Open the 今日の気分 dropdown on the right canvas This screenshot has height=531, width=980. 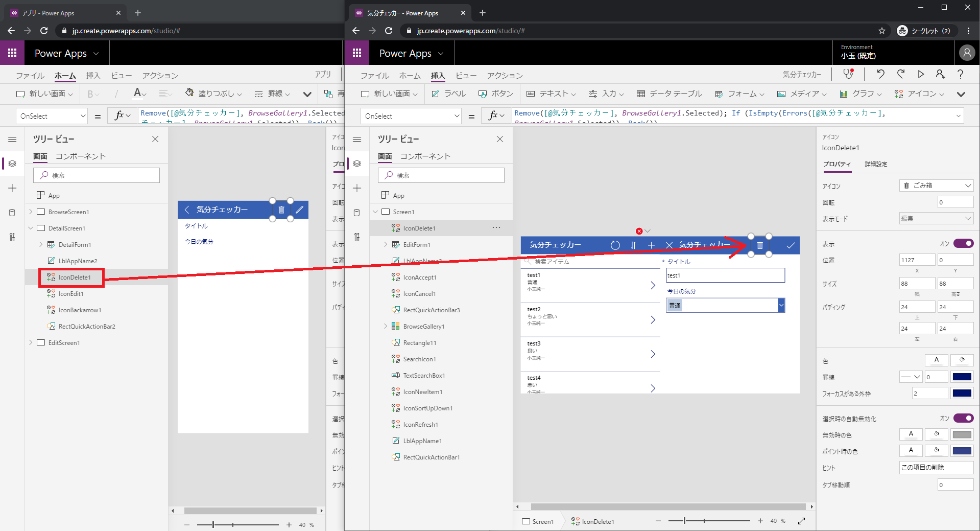[x=781, y=306]
